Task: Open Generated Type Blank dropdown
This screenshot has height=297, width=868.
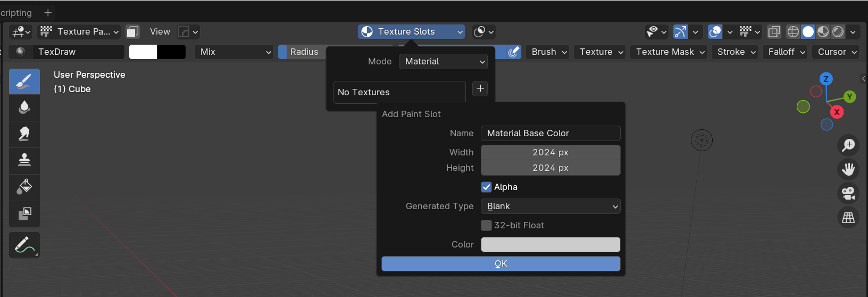Action: click(550, 206)
